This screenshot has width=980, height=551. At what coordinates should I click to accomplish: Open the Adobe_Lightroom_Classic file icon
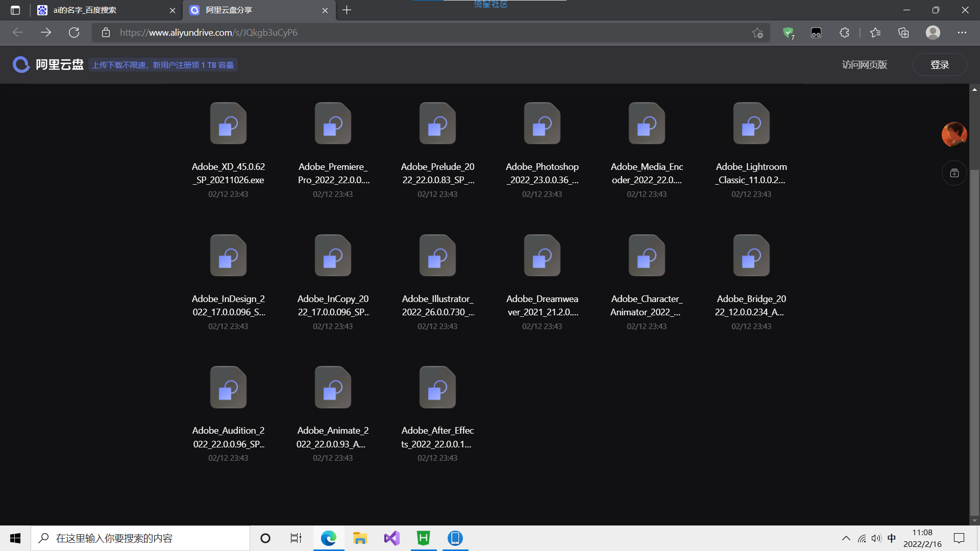[x=751, y=123]
